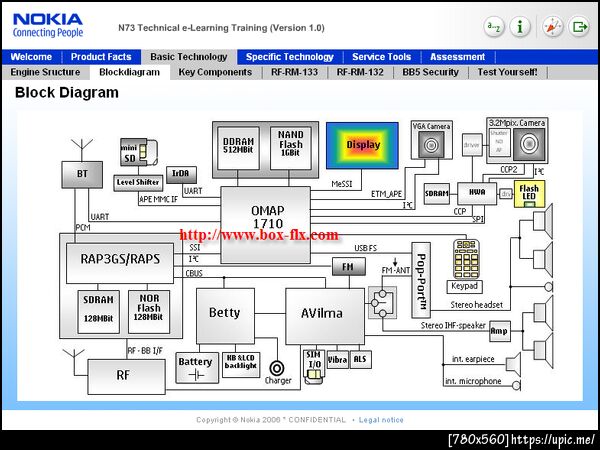This screenshot has height=450, width=600.
Task: Open the Product Facts tab
Action: click(x=101, y=57)
